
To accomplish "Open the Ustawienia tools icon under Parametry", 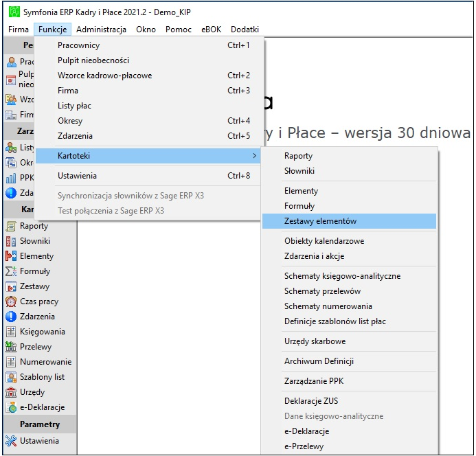I will [11, 441].
